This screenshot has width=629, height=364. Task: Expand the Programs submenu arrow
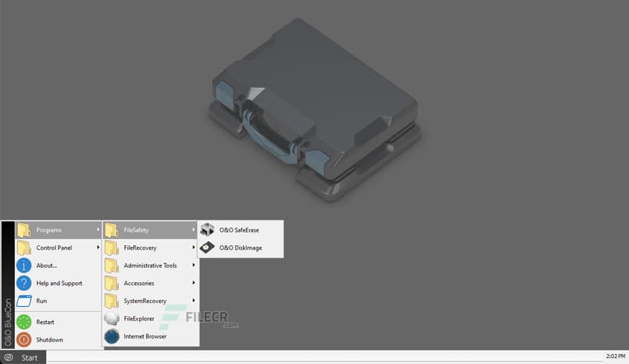tap(98, 229)
